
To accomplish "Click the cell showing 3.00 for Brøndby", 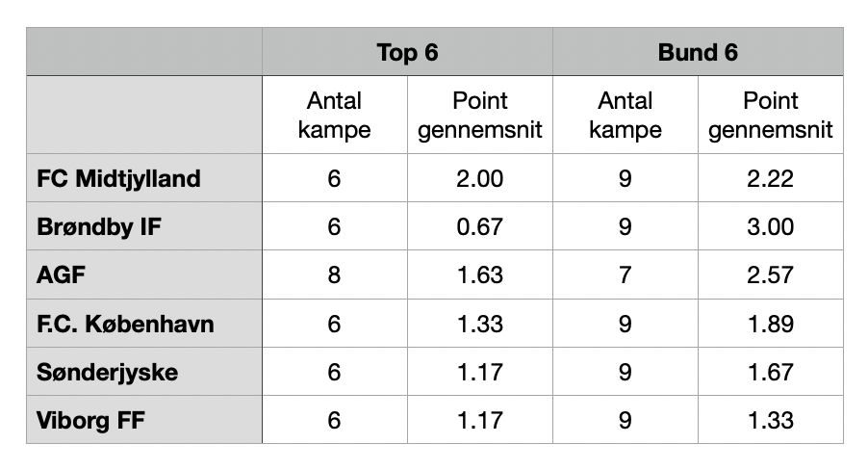I will coord(771,226).
